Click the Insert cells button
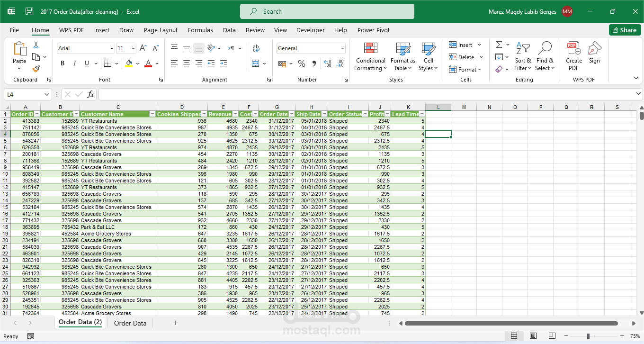 click(465, 45)
